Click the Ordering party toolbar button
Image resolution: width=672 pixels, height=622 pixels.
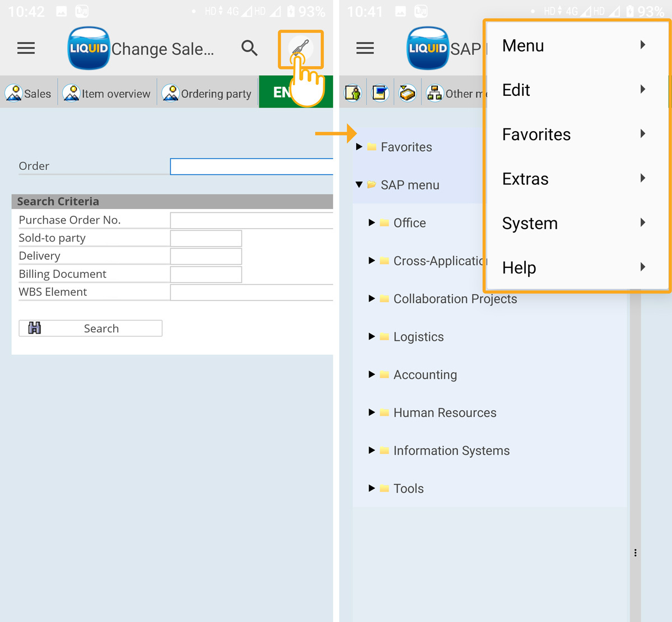pos(207,94)
